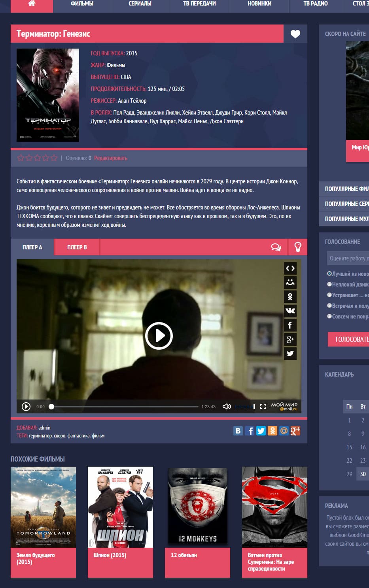
Task: Share page via VK button below player
Action: (238, 431)
